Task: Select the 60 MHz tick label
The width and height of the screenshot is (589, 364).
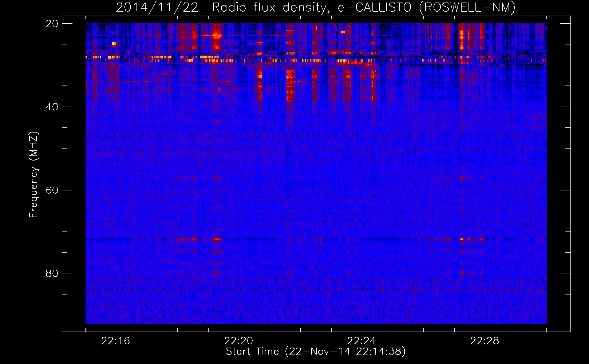Action: (x=52, y=190)
